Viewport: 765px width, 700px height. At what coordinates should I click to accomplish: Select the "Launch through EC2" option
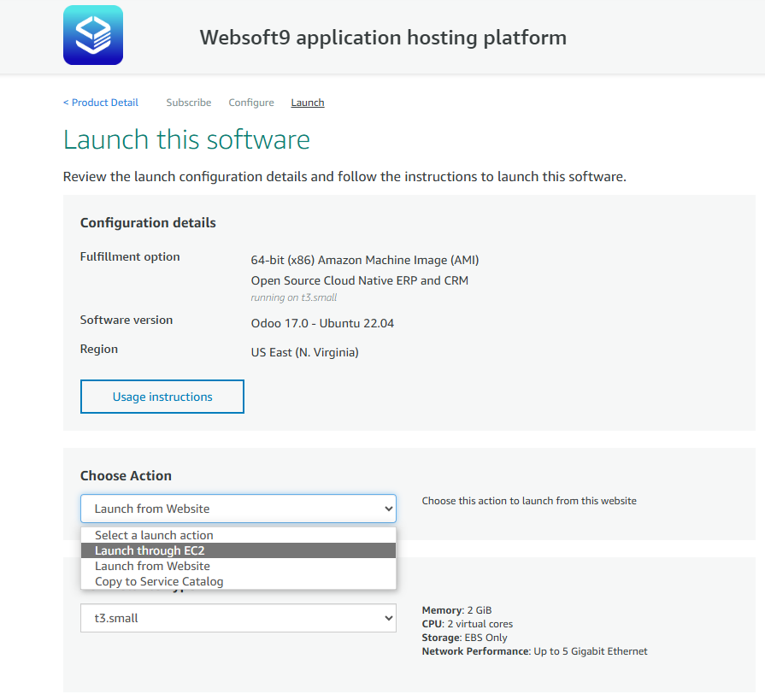(x=150, y=550)
